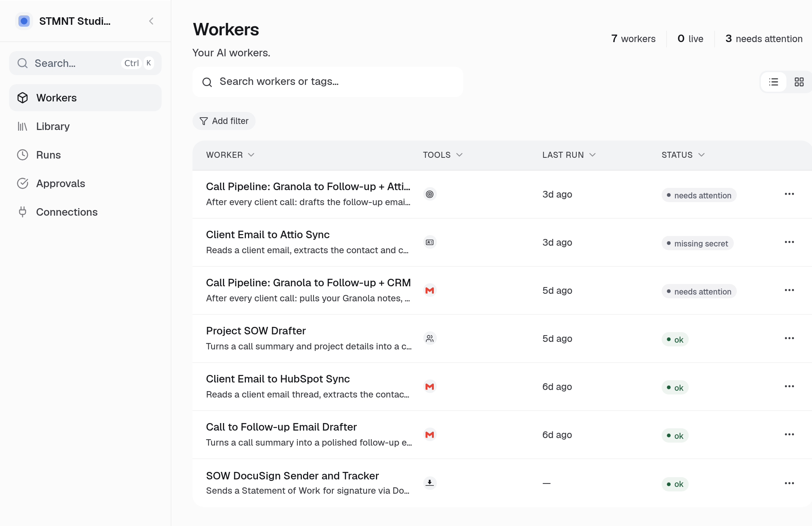Click the Add filter button

224,121
